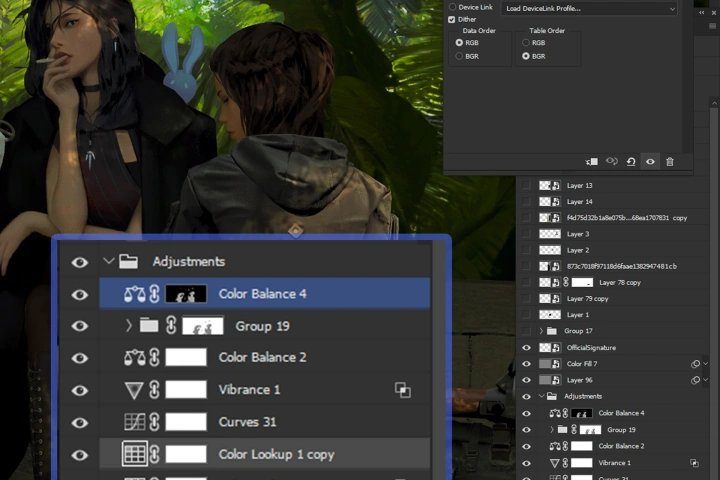
Task: Hide Color Balance 2 eye in the right Layers panel
Action: pos(526,446)
